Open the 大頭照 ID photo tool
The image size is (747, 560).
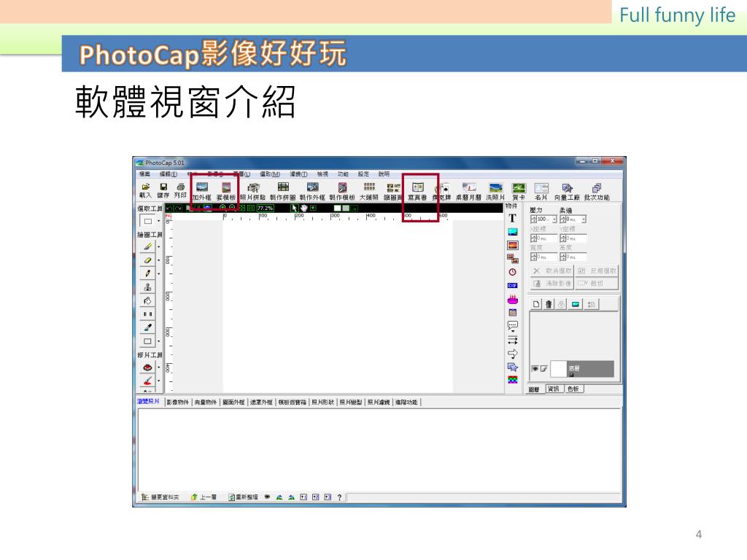pyautogui.click(x=369, y=192)
